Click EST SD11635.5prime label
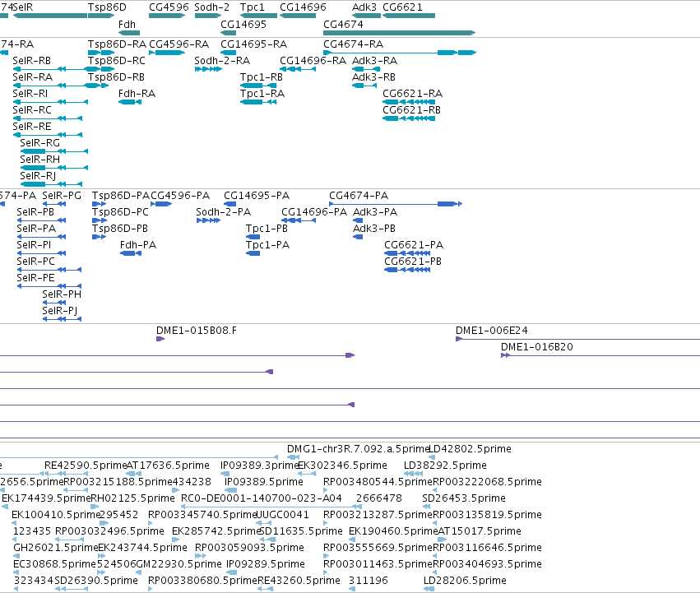This screenshot has width=700, height=593. coord(301,531)
